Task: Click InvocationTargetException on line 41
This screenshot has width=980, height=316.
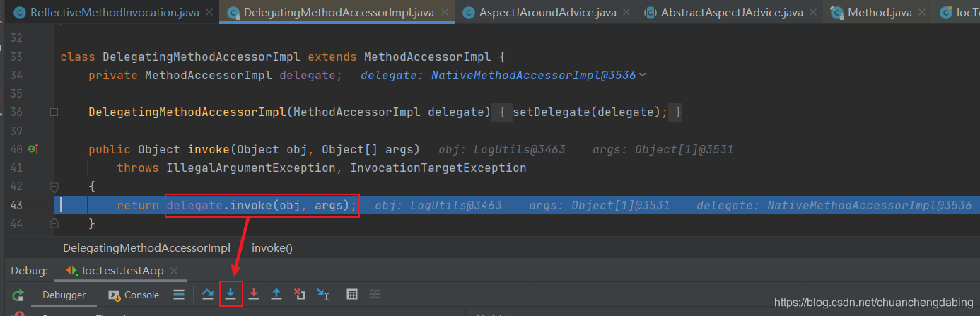Action: coord(438,168)
